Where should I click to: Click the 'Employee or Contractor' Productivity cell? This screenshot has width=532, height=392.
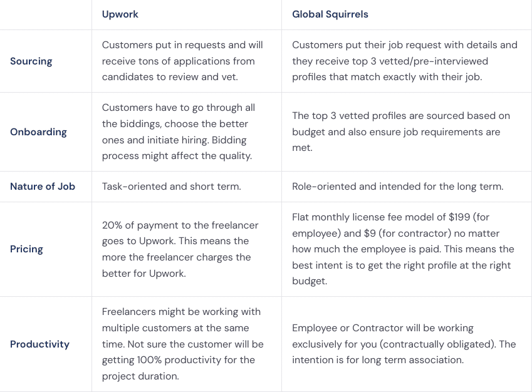pyautogui.click(x=404, y=344)
